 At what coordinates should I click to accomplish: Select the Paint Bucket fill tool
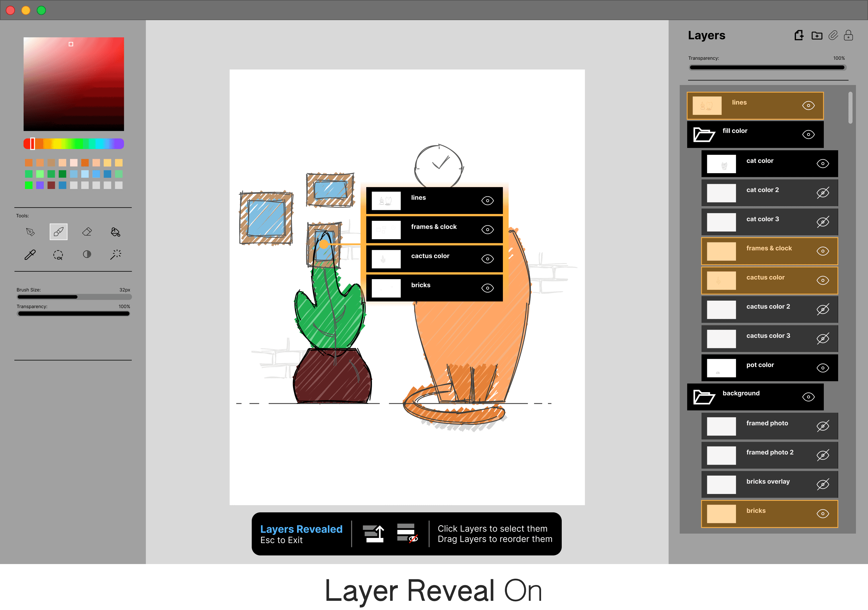tap(115, 232)
